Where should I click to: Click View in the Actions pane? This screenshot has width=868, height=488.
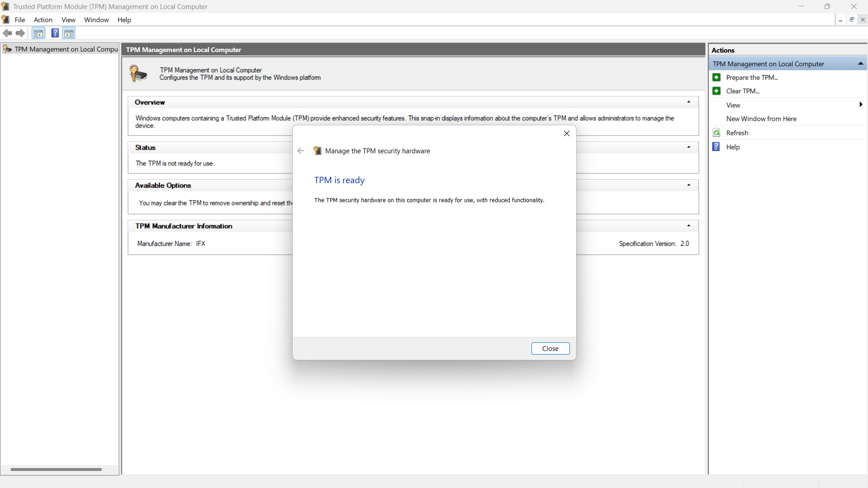(x=733, y=105)
